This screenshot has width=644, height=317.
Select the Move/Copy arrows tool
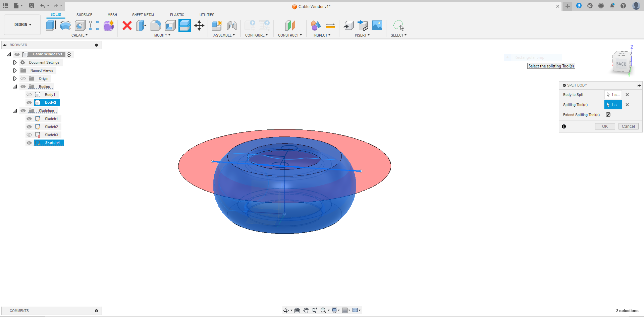[x=199, y=25]
